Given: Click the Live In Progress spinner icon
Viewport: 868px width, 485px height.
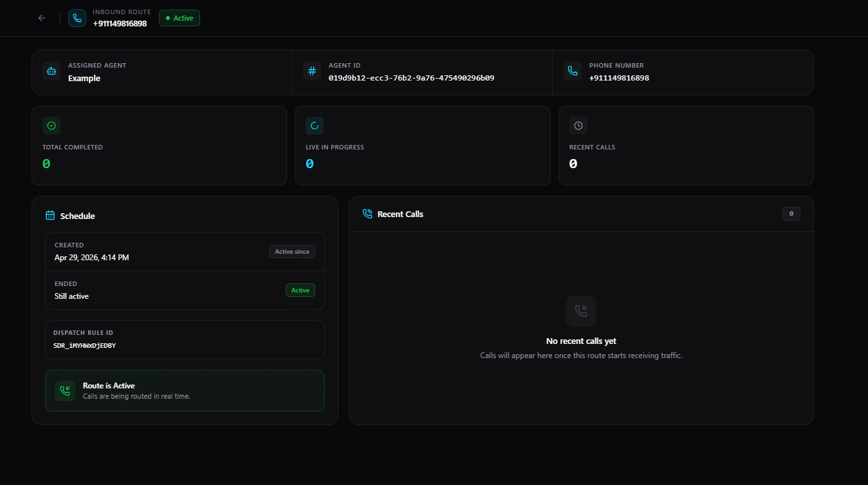Looking at the screenshot, I should point(315,126).
